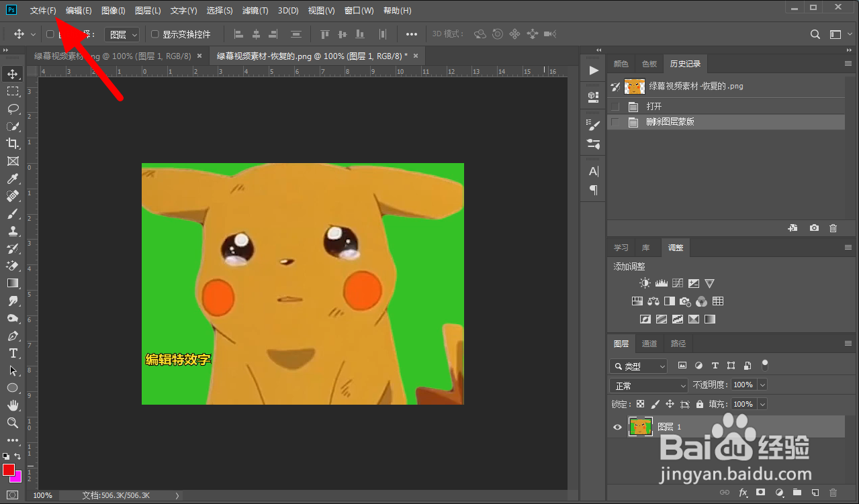Click the 图层 1 layer thumbnail
Screen dimensions: 859x504
(640, 427)
